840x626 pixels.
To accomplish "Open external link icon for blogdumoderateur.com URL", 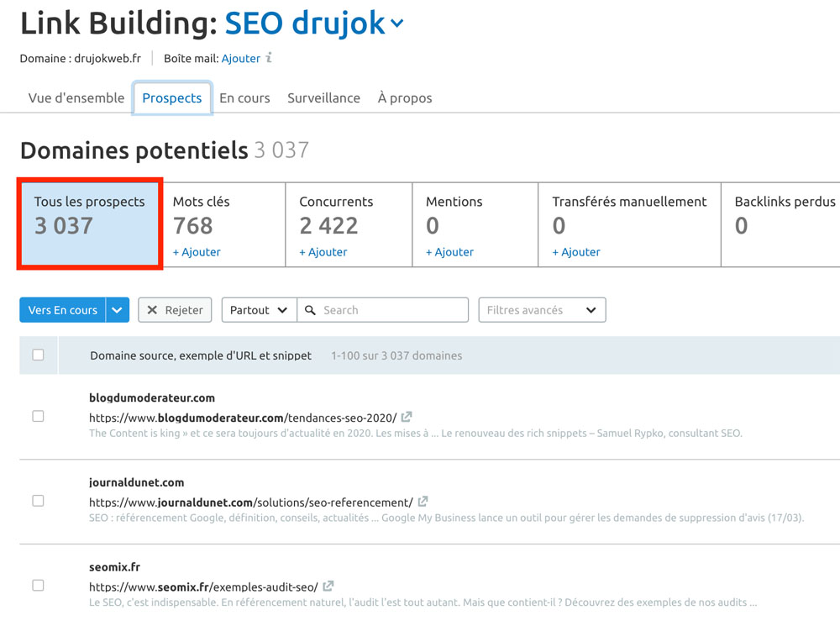I will pyautogui.click(x=407, y=417).
